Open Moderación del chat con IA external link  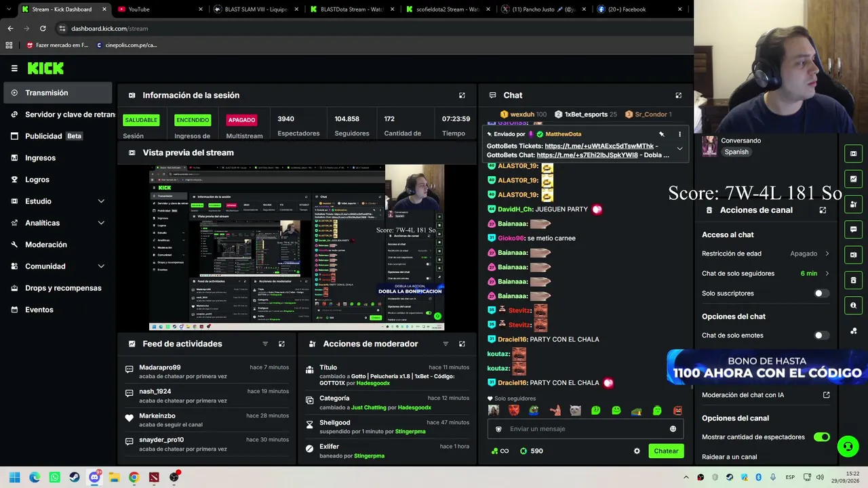826,395
